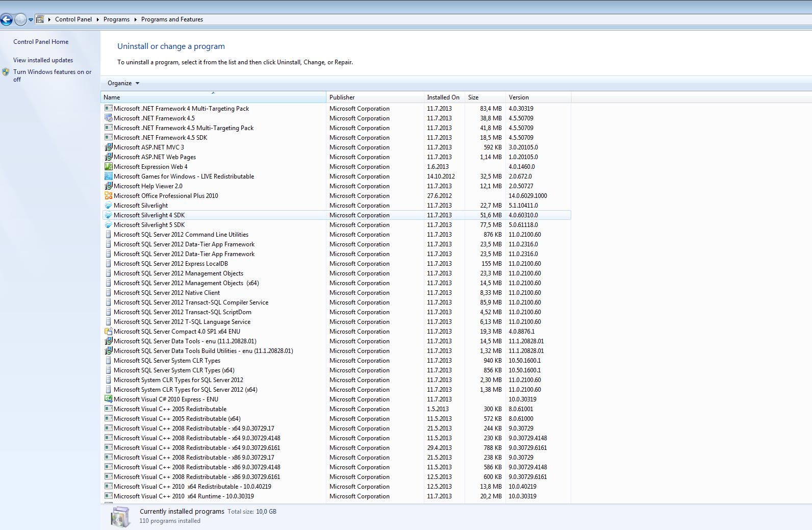This screenshot has height=530, width=812.
Task: Select Microsoft .NET Framework 4.5 Multi-Targeting Pack
Action: (x=337, y=128)
